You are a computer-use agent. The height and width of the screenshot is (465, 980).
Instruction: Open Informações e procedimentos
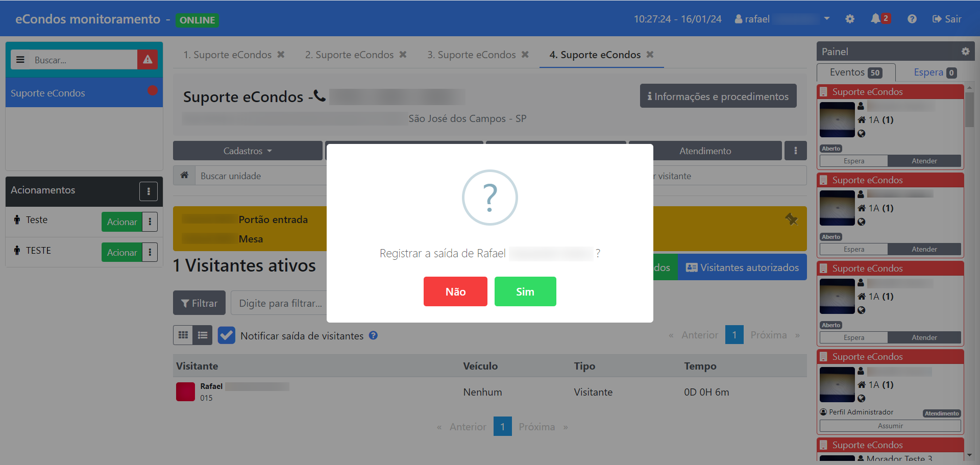[x=718, y=96]
